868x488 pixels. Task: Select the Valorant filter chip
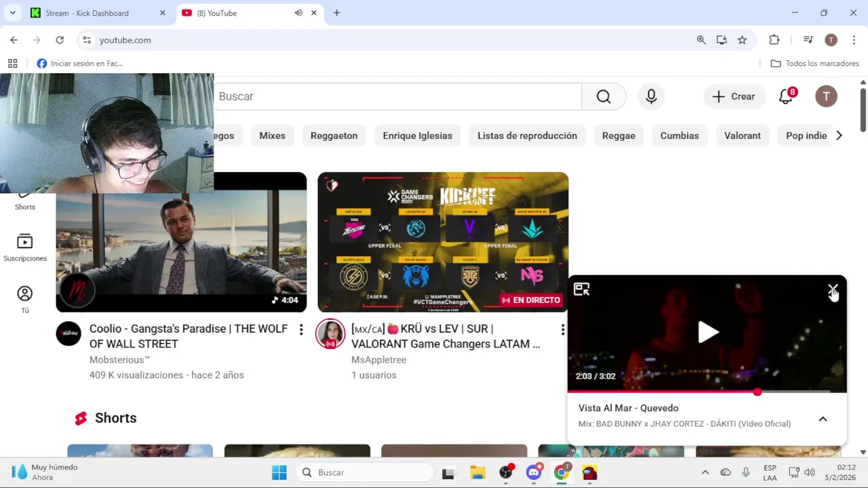[743, 136]
